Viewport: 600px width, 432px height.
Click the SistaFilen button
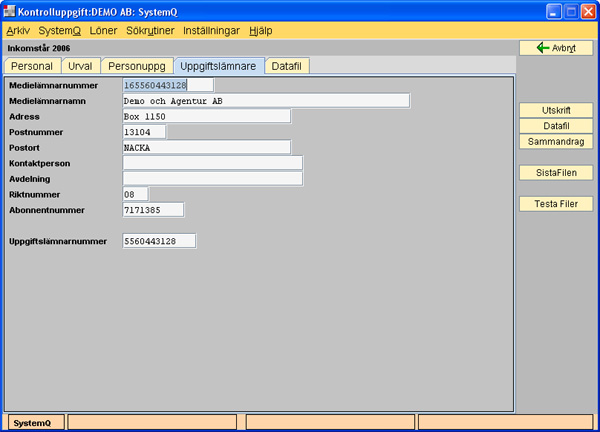coord(556,173)
